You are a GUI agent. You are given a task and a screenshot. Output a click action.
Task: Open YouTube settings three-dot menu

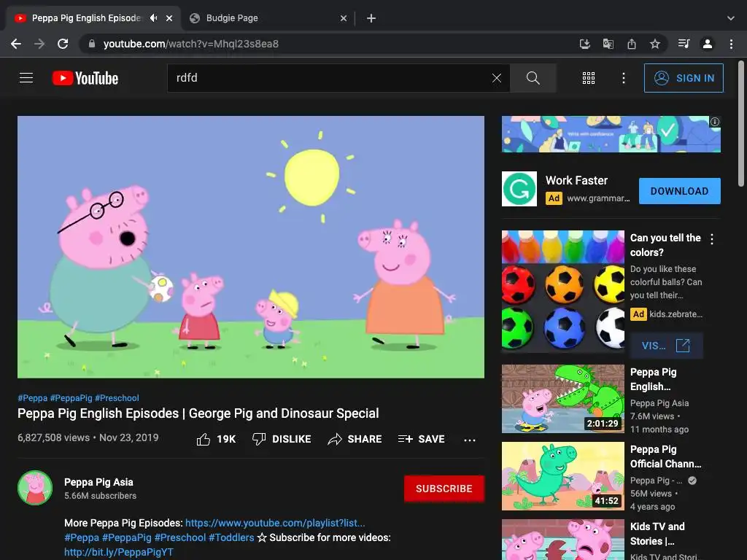point(624,78)
